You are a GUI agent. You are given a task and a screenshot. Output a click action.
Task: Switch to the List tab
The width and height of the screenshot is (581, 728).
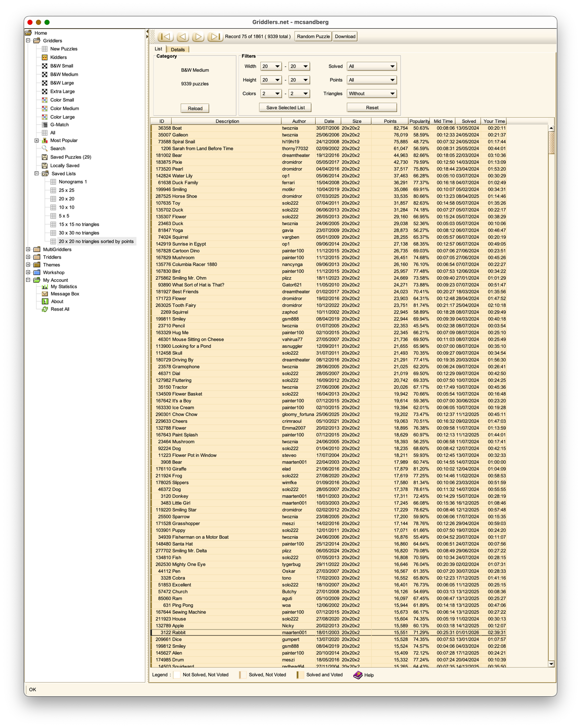[158, 49]
